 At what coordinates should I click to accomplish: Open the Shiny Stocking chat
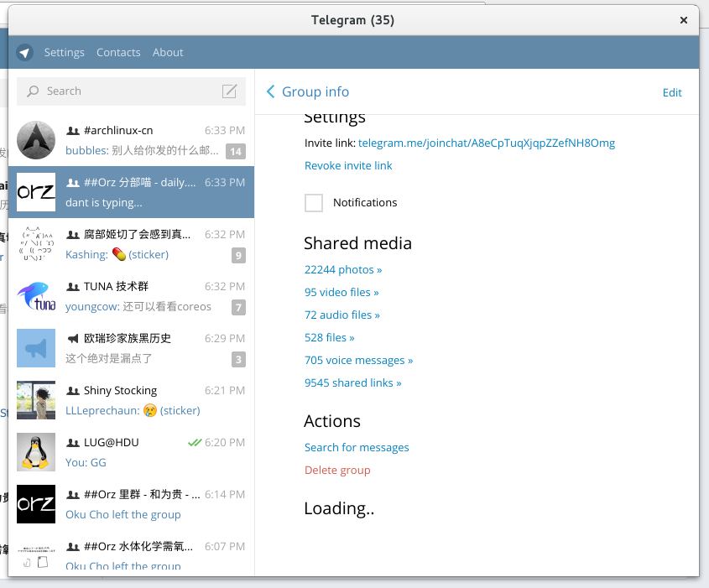tap(131, 400)
